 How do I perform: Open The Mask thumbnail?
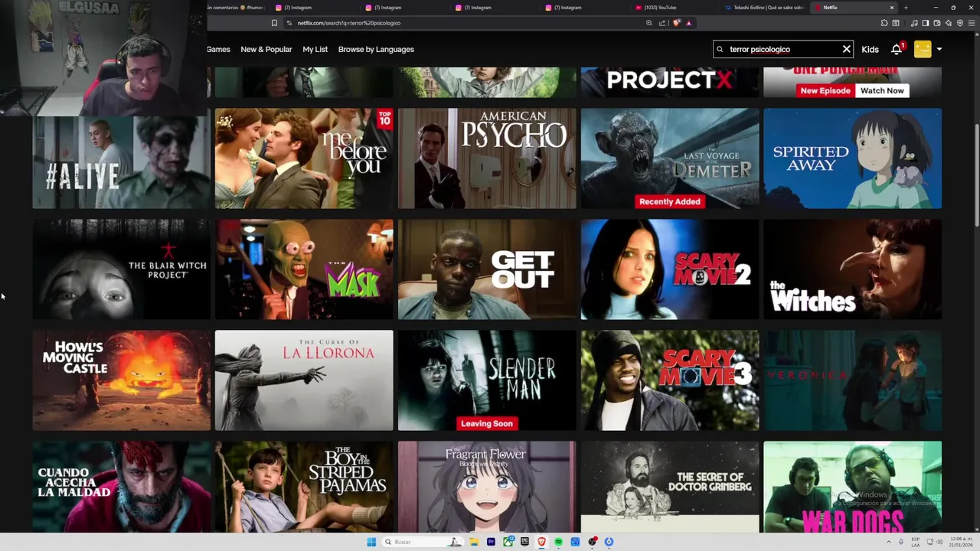304,269
